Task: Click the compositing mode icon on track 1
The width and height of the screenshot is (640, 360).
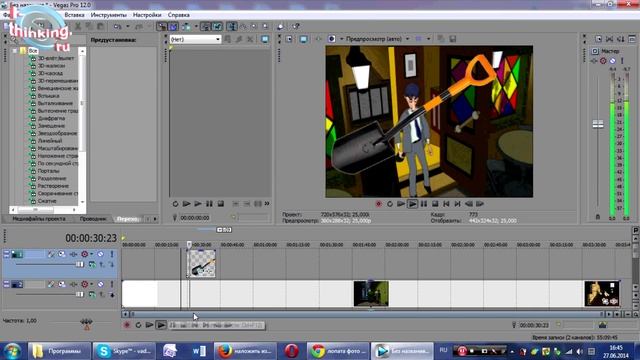Action: point(93,264)
